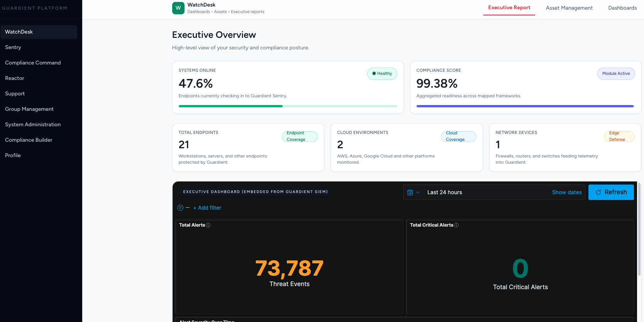The height and width of the screenshot is (322, 644).
Task: Open Profile in the sidebar
Action: 39,155
